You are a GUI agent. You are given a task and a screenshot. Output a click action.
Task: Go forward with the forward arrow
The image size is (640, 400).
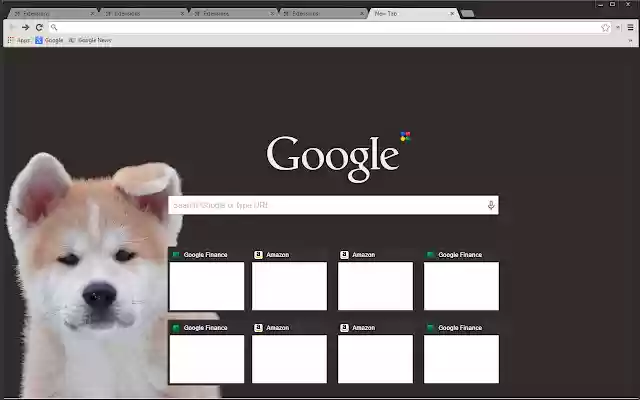25,27
